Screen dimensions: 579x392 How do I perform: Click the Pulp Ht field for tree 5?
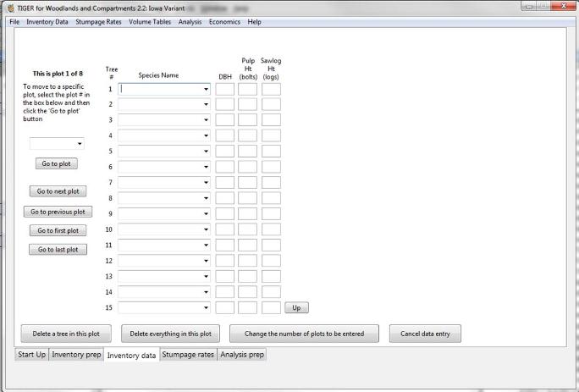(x=248, y=151)
